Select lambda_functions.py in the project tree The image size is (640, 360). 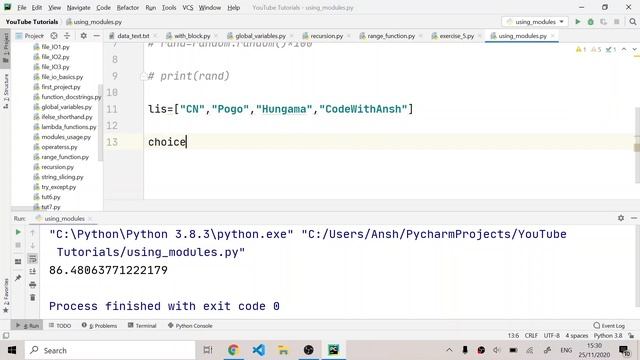(69, 127)
